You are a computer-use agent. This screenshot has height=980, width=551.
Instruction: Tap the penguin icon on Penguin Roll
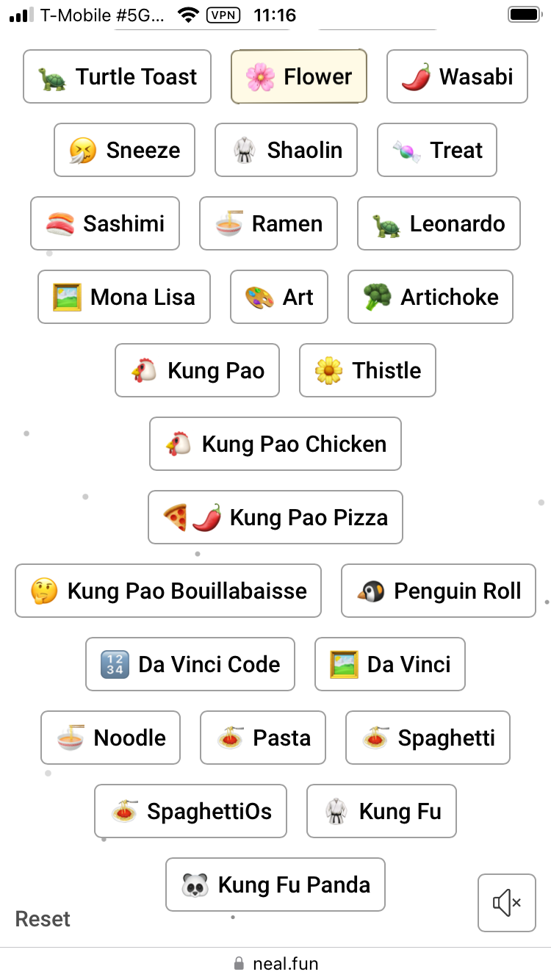(x=370, y=591)
